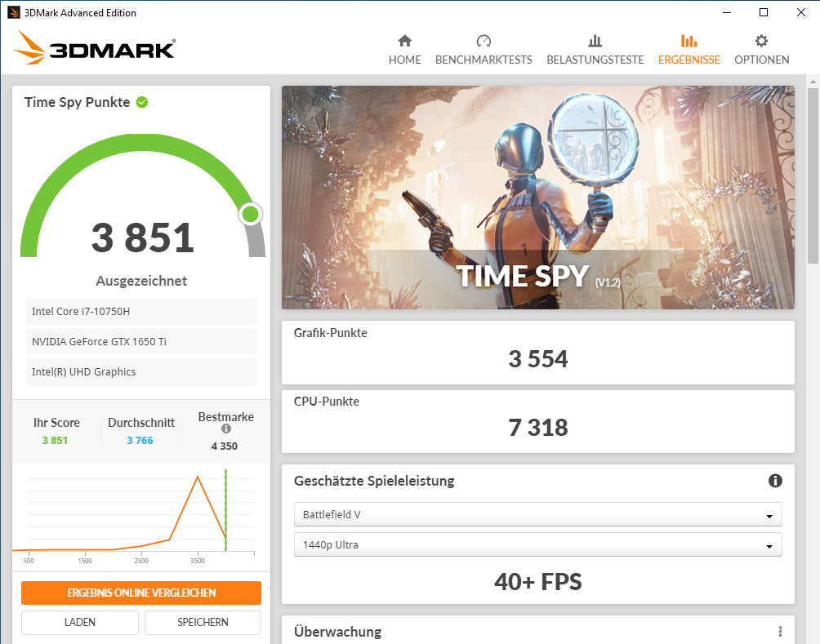
Task: Click the green validation checkmark icon
Action: click(142, 102)
